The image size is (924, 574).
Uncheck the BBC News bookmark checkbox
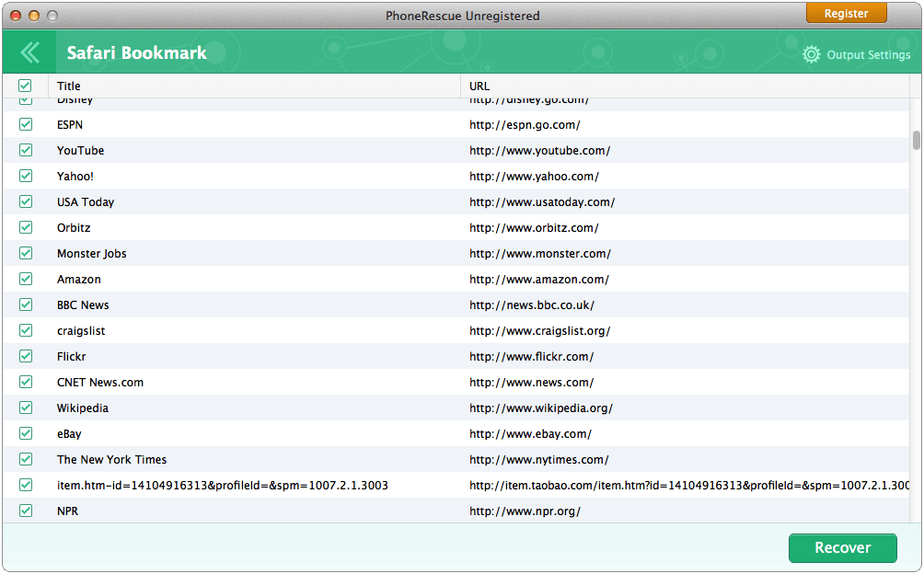pos(26,305)
